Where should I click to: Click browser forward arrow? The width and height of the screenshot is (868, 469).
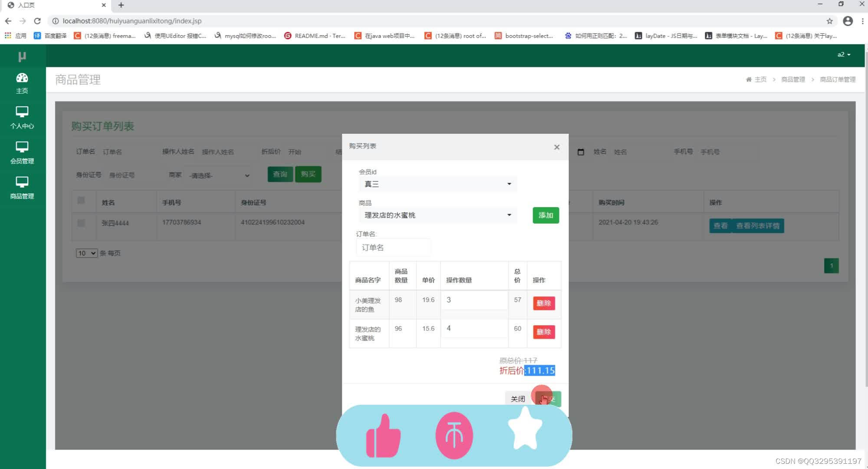[x=23, y=21]
